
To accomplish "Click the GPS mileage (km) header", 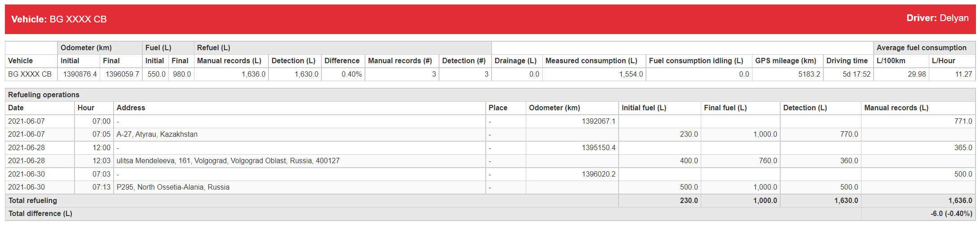I will tap(786, 61).
